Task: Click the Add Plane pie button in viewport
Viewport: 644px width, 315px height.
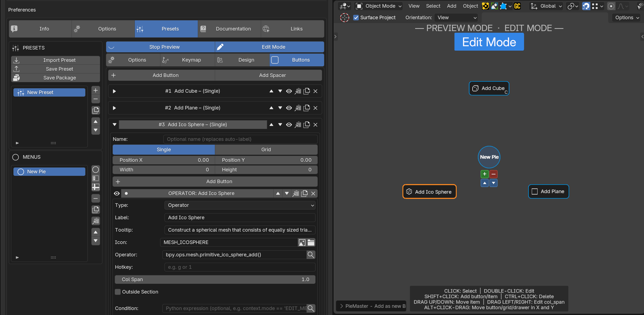Action: (x=548, y=191)
